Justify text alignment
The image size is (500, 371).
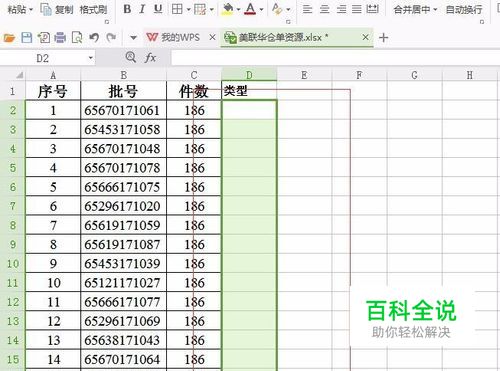357,9
